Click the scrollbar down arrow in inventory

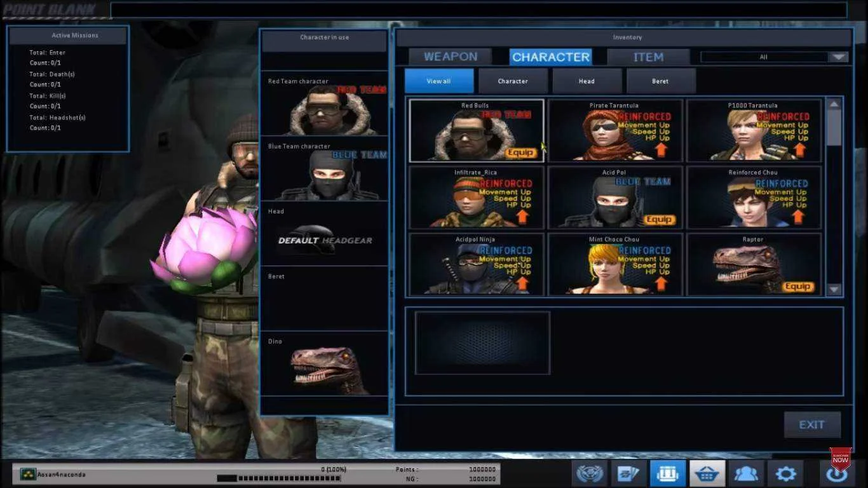point(834,290)
